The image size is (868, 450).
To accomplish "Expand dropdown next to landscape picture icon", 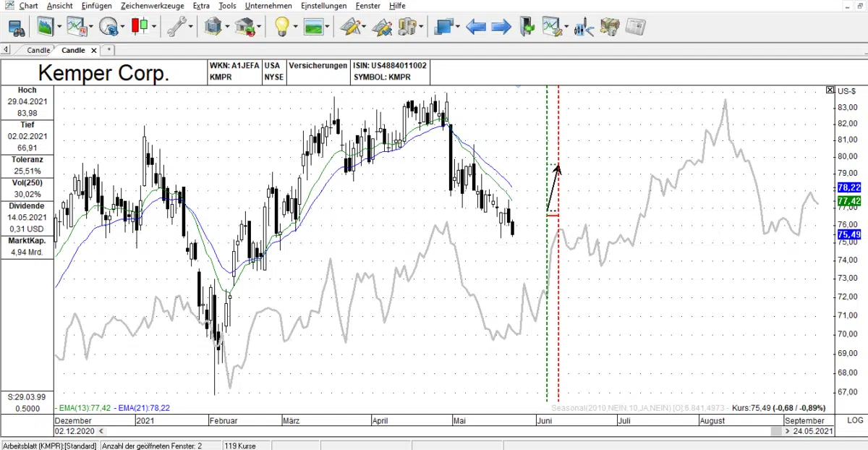I will click(x=327, y=27).
